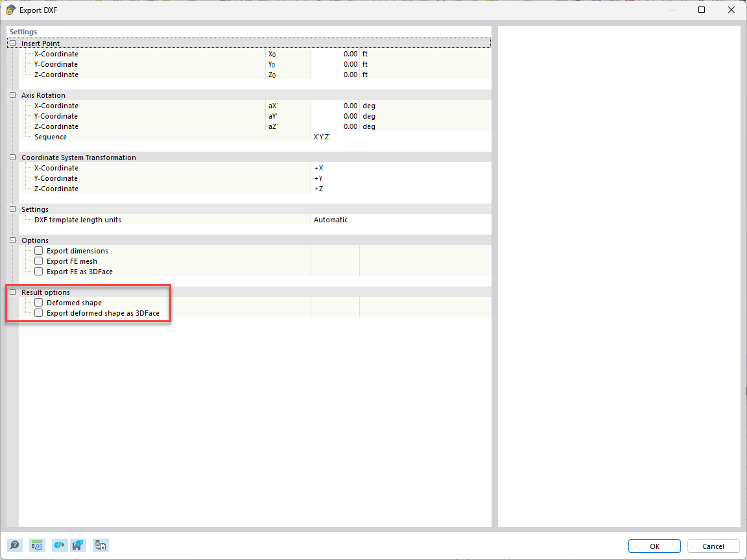
Task: Click the blue export model icon
Action: 59,545
